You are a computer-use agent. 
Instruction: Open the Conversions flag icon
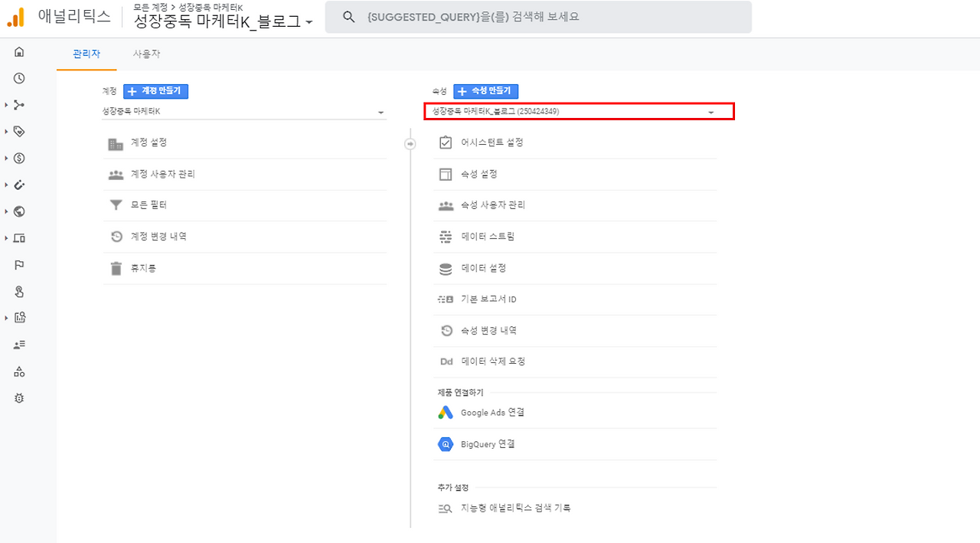click(19, 265)
